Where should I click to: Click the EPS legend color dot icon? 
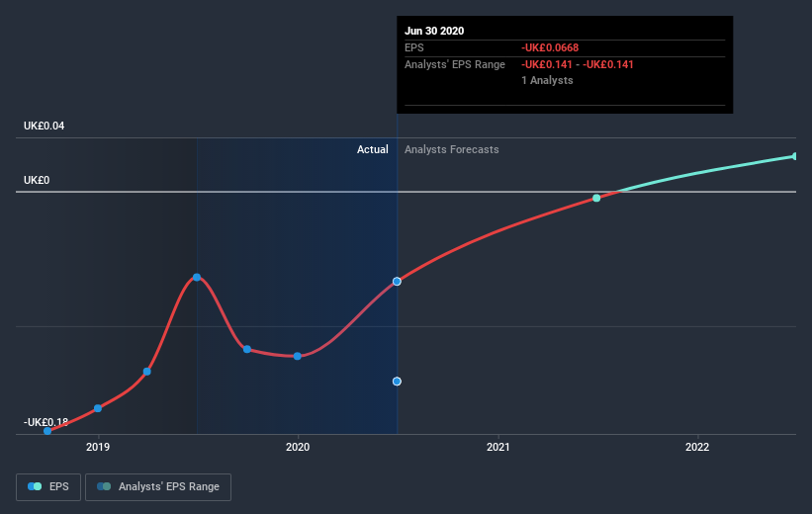pyautogui.click(x=35, y=486)
